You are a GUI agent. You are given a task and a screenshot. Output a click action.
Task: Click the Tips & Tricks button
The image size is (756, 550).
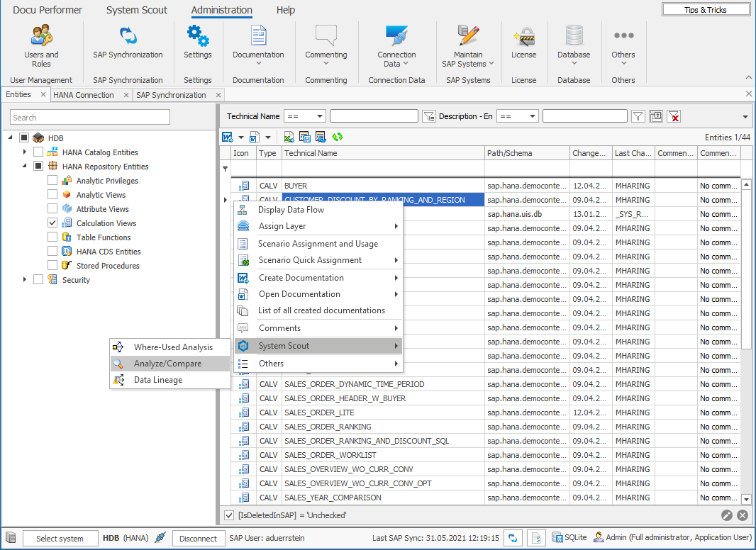coord(705,9)
